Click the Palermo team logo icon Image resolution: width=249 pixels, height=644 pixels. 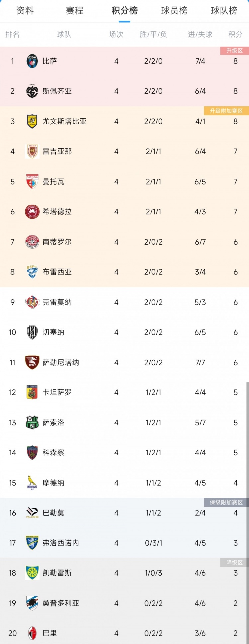pos(32,513)
